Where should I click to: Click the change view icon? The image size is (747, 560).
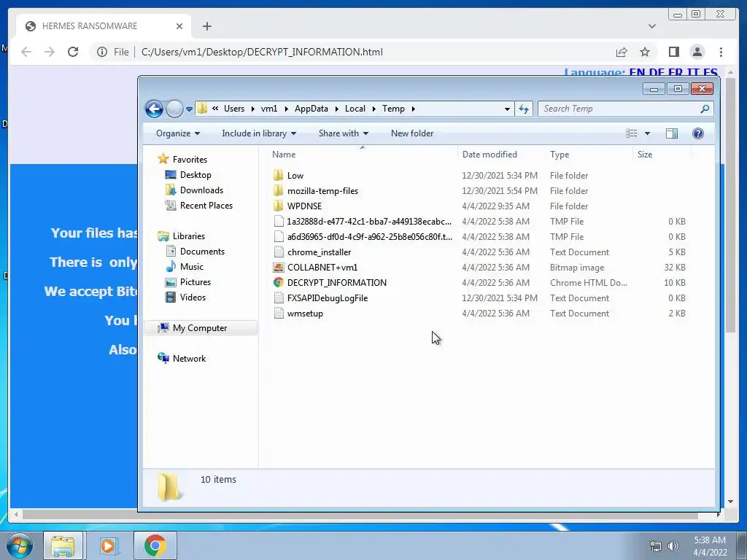click(631, 133)
